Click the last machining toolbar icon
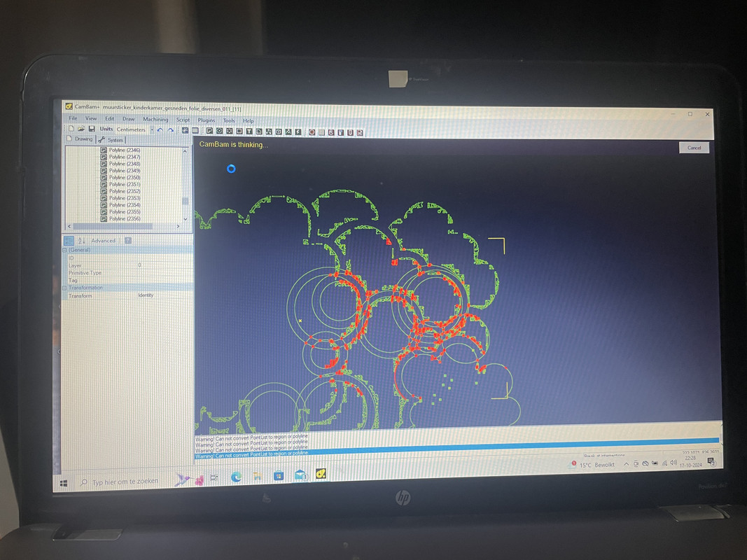This screenshot has height=560, width=747. 360,133
